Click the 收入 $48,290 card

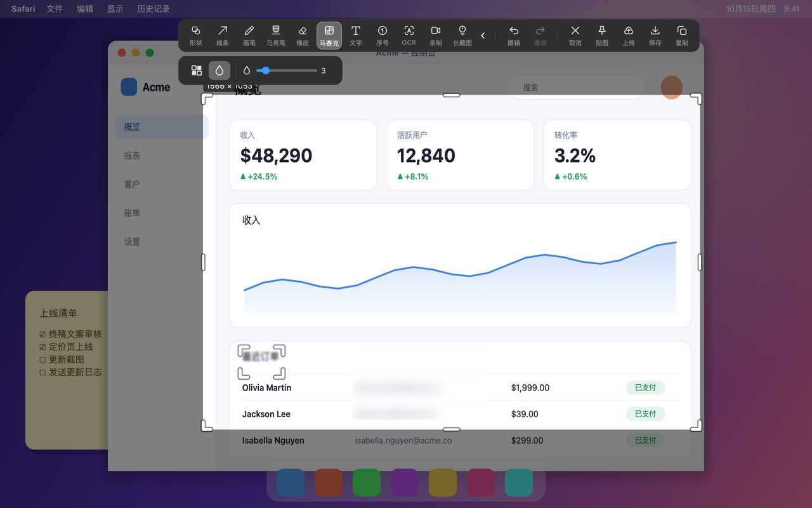303,155
